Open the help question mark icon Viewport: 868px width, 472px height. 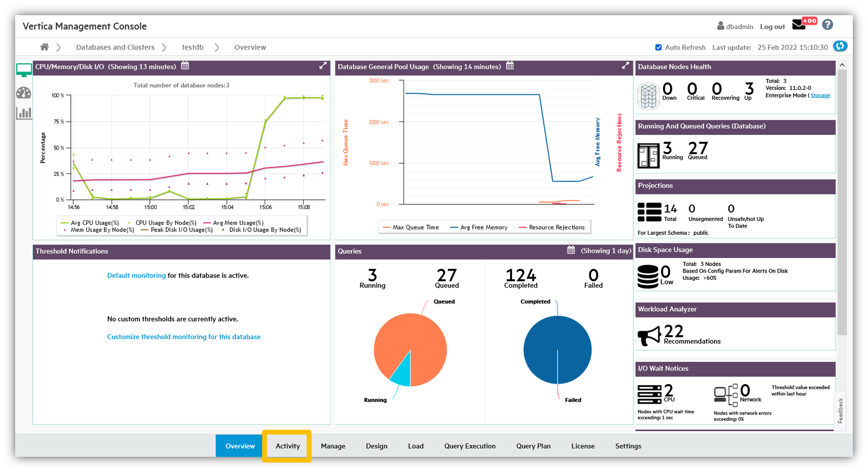pyautogui.click(x=827, y=25)
